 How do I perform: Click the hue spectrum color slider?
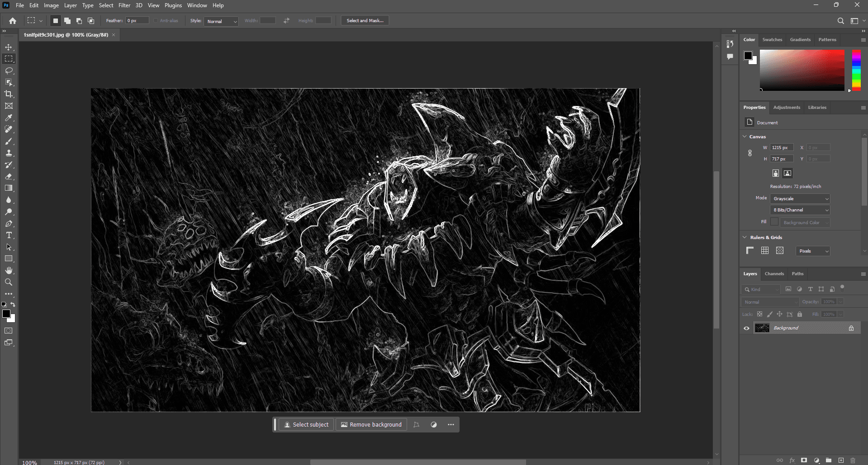(x=856, y=70)
